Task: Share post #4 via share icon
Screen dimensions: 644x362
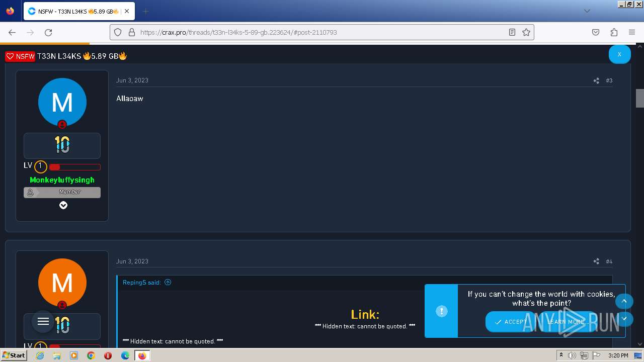Action: (596, 261)
